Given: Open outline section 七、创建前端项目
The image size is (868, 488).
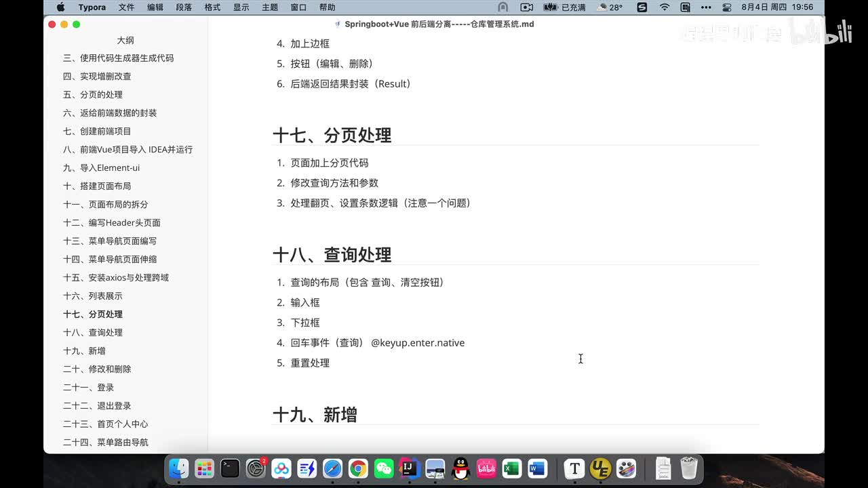Looking at the screenshot, I should pyautogui.click(x=97, y=131).
